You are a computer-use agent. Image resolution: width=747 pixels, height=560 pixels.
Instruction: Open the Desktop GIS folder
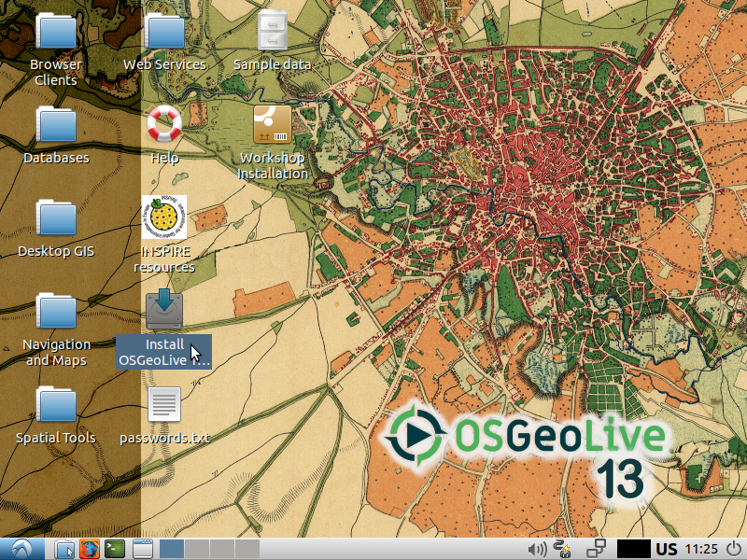pyautogui.click(x=56, y=217)
